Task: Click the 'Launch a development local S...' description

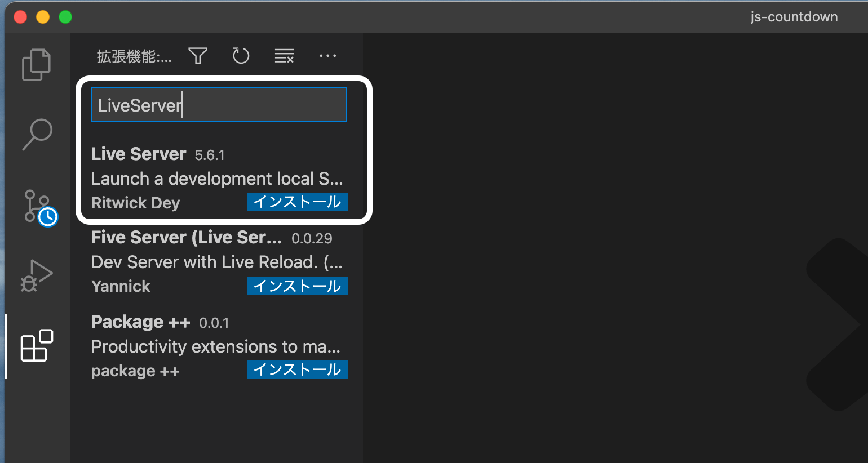Action: [x=217, y=179]
